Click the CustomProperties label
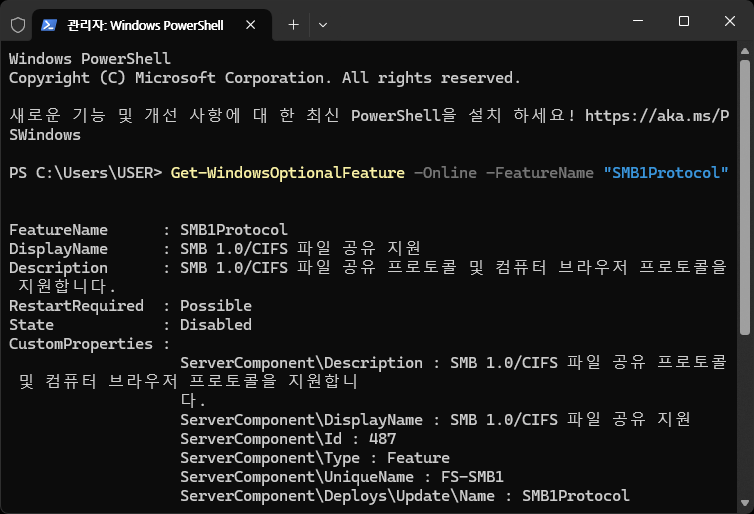This screenshot has width=754, height=514. point(81,344)
